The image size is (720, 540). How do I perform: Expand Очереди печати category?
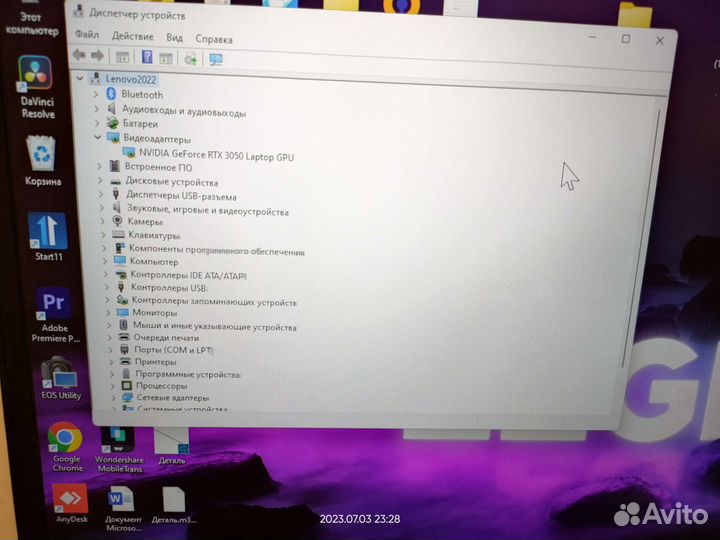point(110,337)
